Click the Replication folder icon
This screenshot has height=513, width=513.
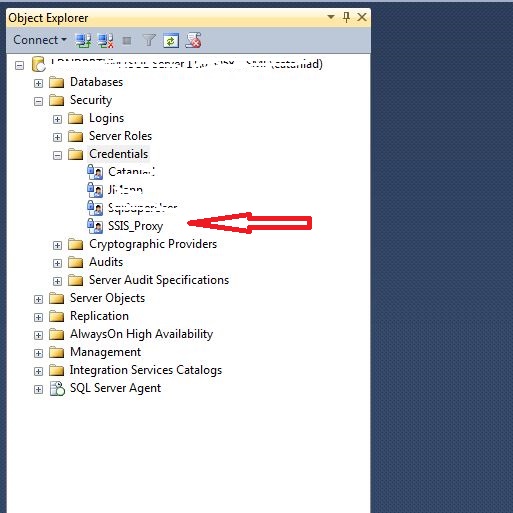coord(56,316)
